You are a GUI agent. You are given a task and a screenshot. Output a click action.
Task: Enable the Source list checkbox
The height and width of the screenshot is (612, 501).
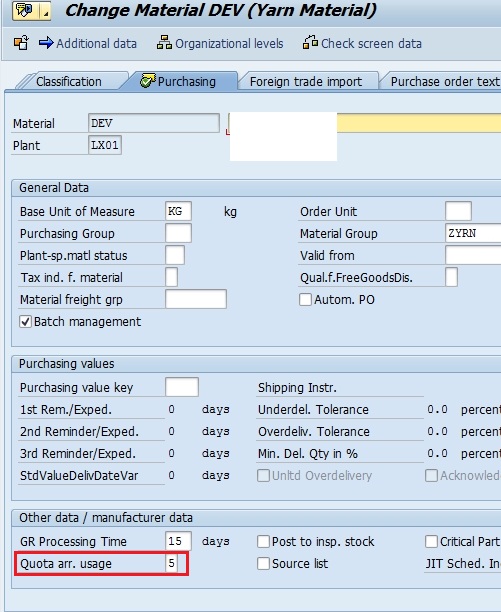(x=263, y=564)
